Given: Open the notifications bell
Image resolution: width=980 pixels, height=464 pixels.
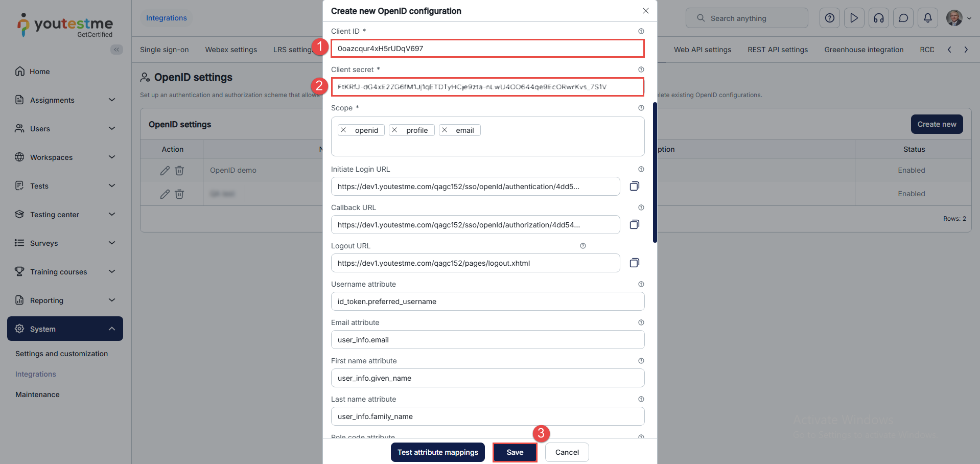Looking at the screenshot, I should click(927, 18).
